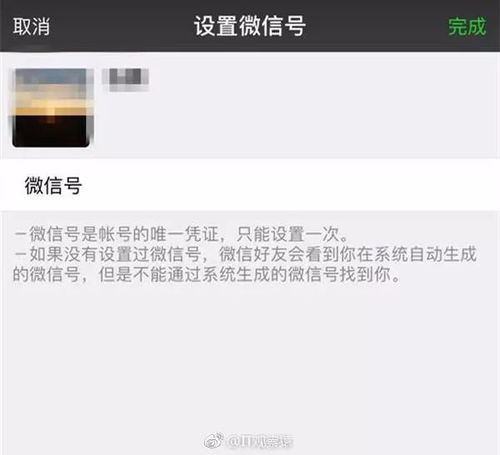Click the 微信号 field label
Image resolution: width=500 pixels, height=455 pixels.
point(53,185)
